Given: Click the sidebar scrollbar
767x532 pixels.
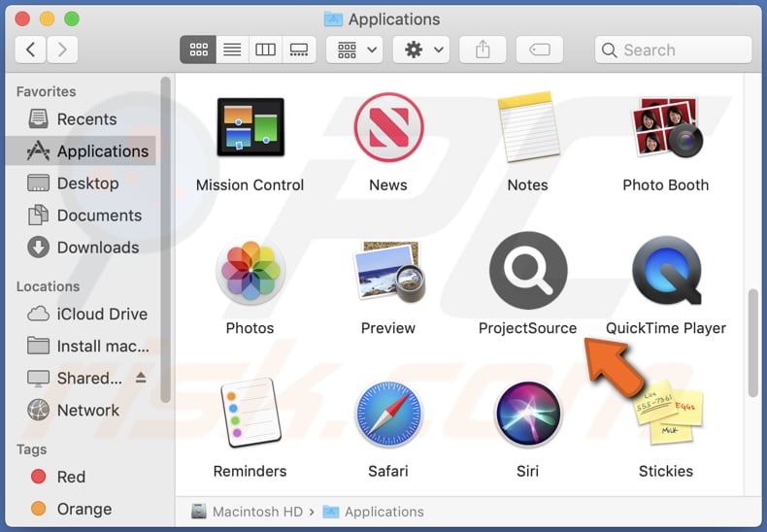Looking at the screenshot, I should click(x=165, y=240).
